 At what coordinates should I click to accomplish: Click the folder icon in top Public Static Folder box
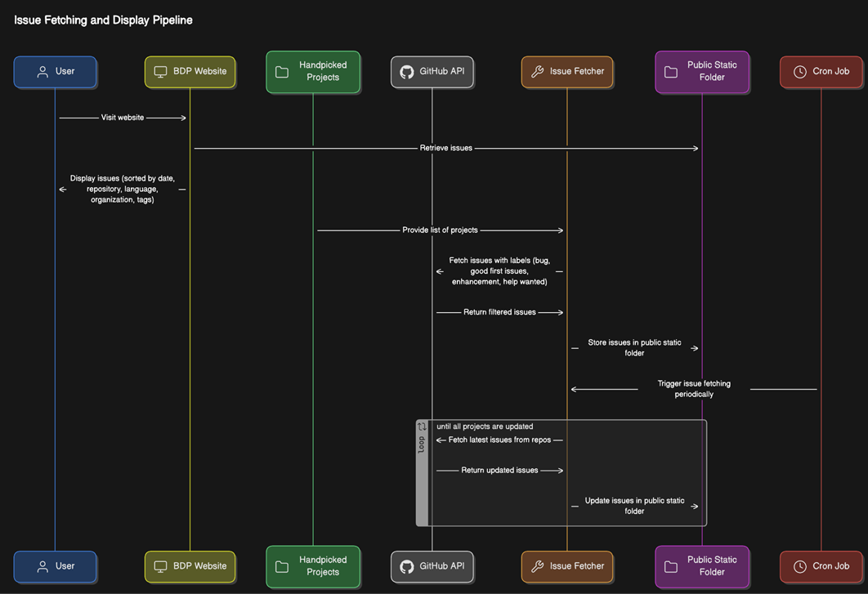pos(671,72)
